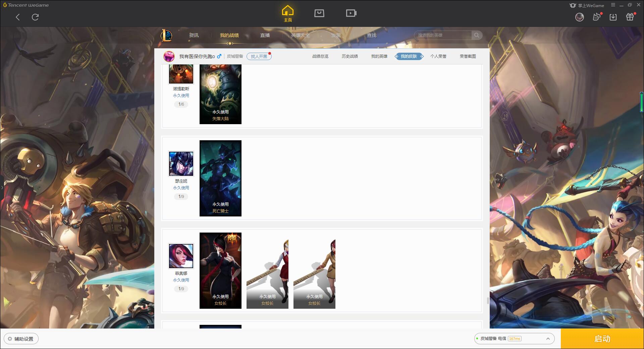Click the 1/9 badge under 瑟庄妮
644x349 pixels.
tap(181, 197)
